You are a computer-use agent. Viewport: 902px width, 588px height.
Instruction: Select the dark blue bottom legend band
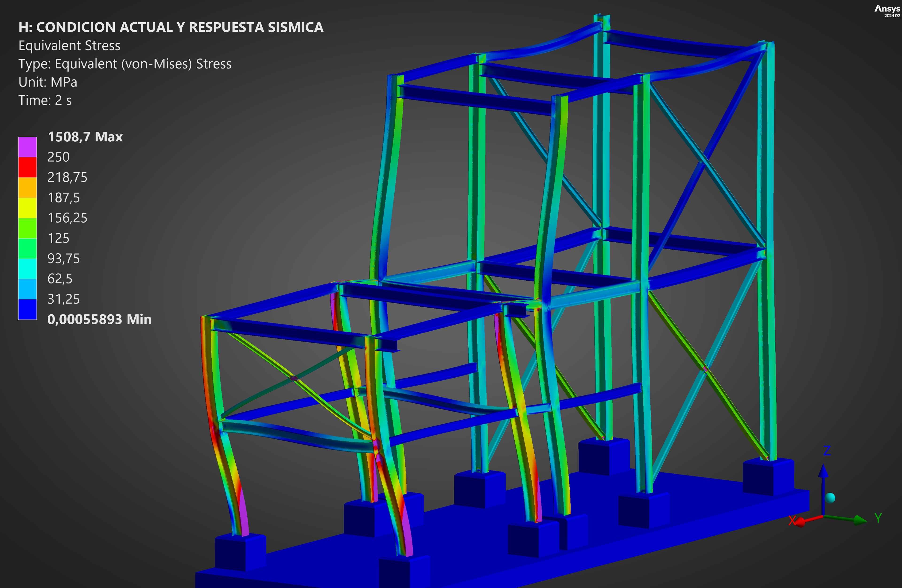(x=27, y=309)
